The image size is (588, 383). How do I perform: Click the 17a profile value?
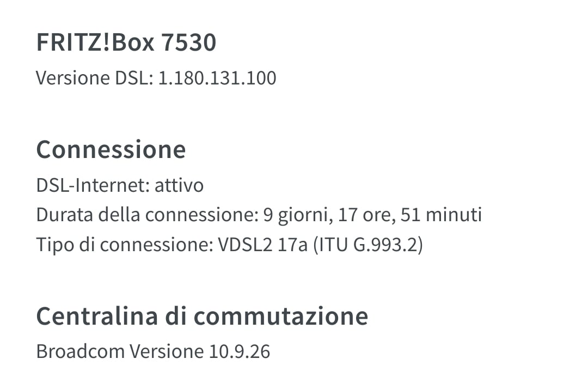294,245
